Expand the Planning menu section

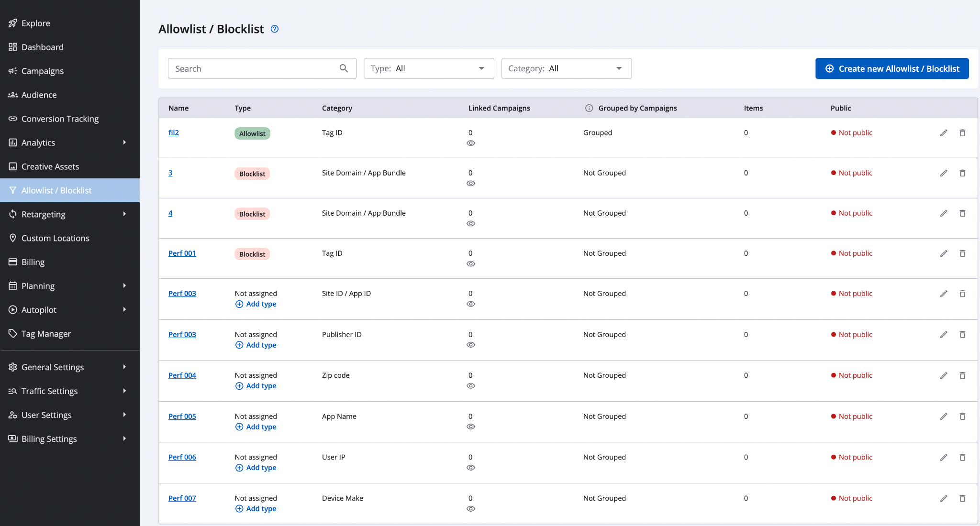click(x=124, y=286)
